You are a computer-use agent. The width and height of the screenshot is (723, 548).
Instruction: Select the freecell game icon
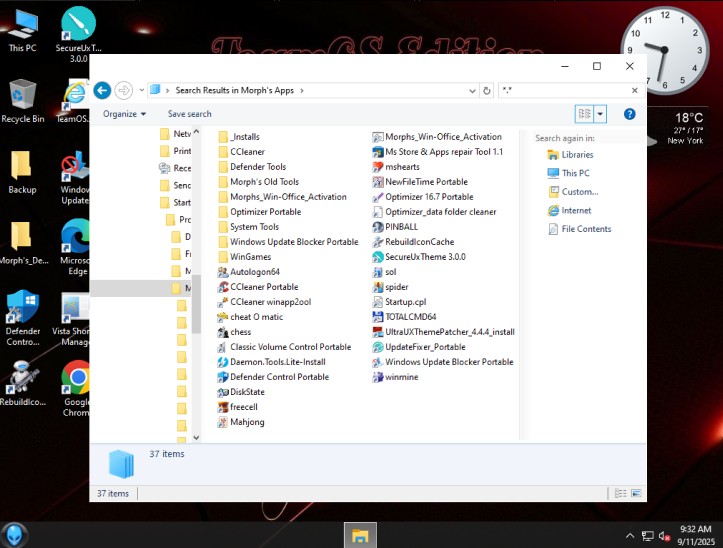coord(223,407)
